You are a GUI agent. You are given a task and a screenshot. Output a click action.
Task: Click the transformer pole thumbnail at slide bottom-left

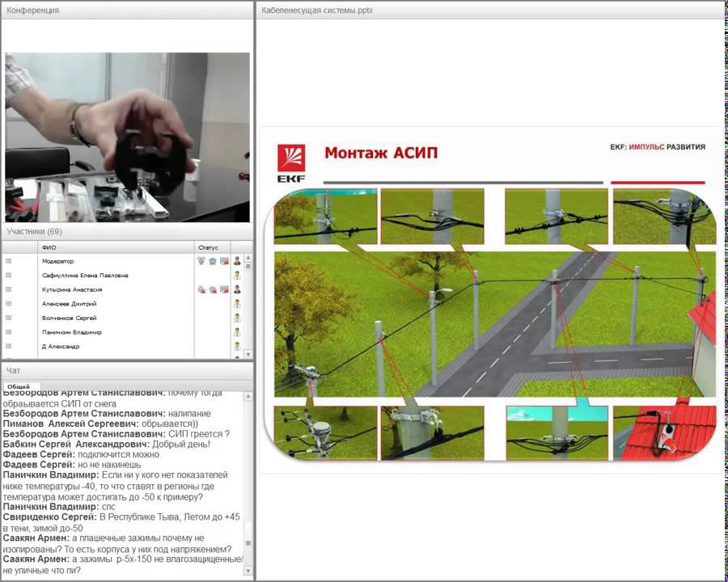coord(325,432)
